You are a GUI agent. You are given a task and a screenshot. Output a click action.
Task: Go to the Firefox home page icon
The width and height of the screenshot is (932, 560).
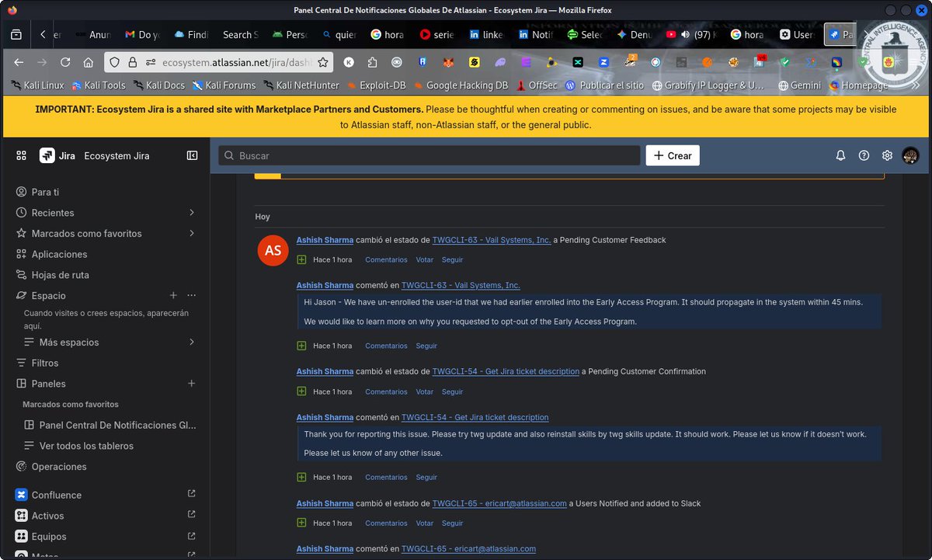(x=89, y=62)
